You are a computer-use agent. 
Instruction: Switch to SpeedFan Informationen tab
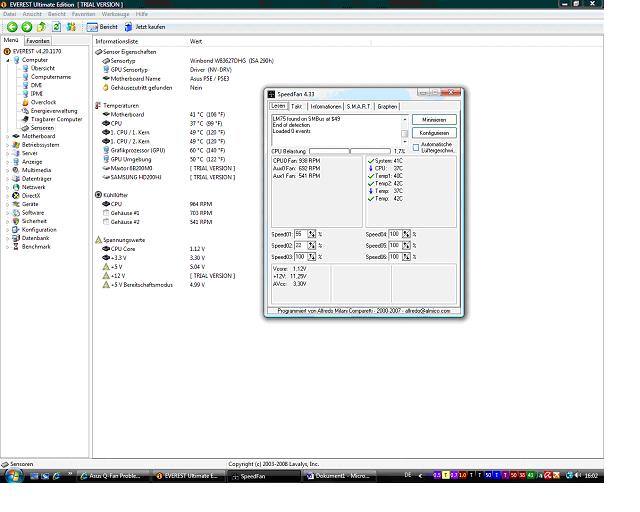326,106
